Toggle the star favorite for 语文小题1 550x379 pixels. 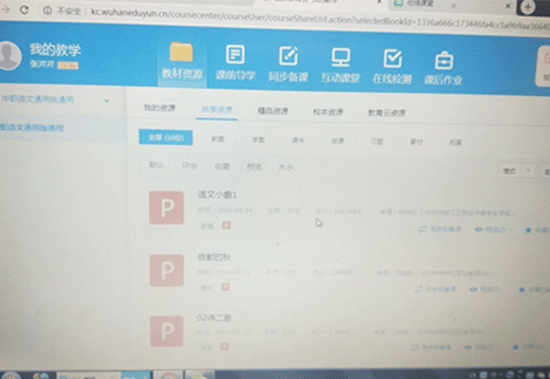528,230
